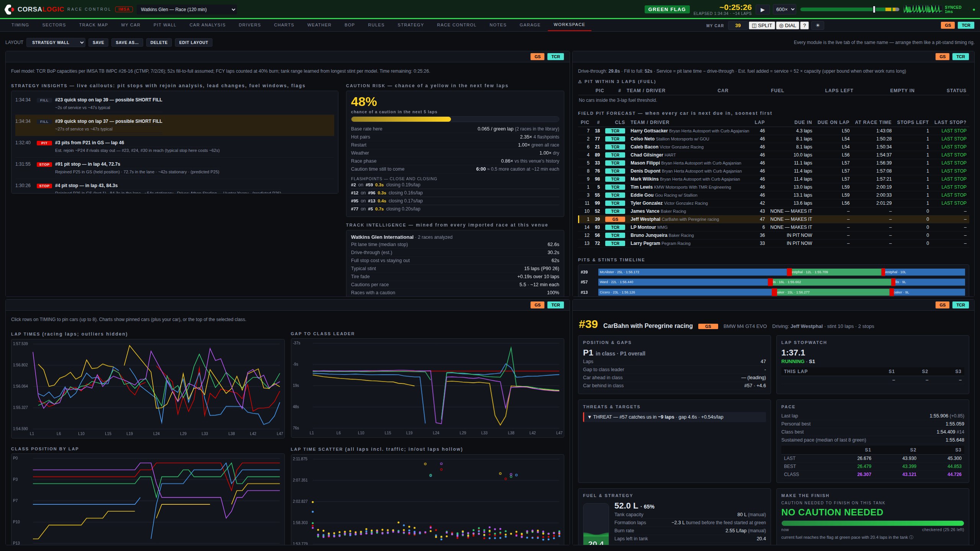This screenshot has height=551, width=980.
Task: Click the DELETE layout button
Action: click(159, 42)
